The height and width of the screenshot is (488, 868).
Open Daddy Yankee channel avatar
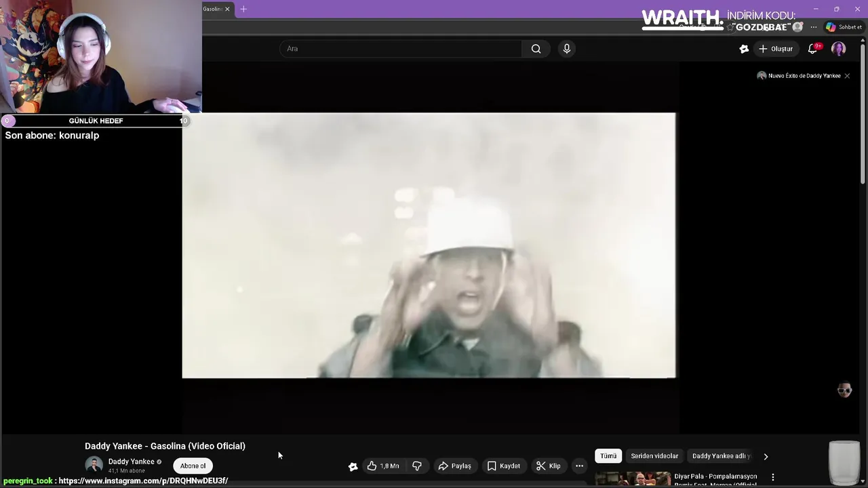(94, 465)
